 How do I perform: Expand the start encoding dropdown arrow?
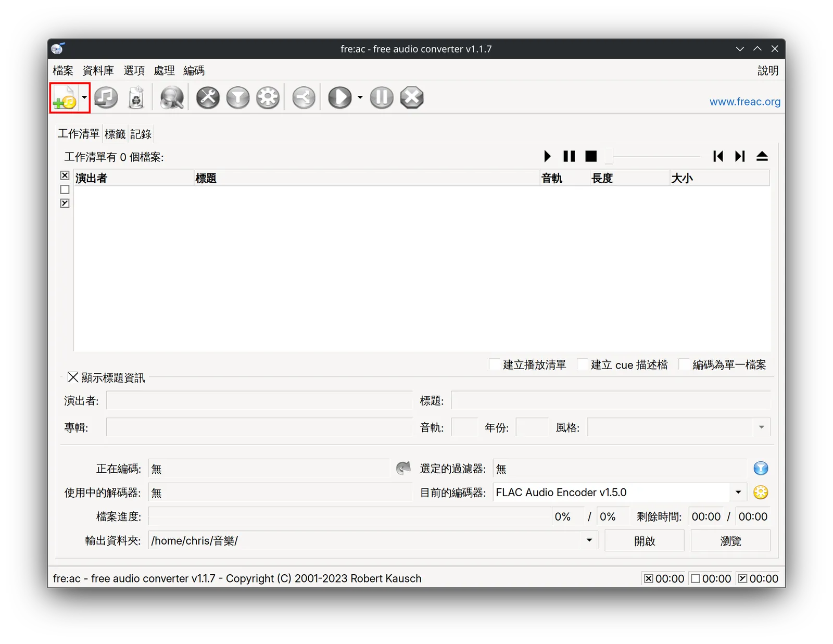[360, 97]
